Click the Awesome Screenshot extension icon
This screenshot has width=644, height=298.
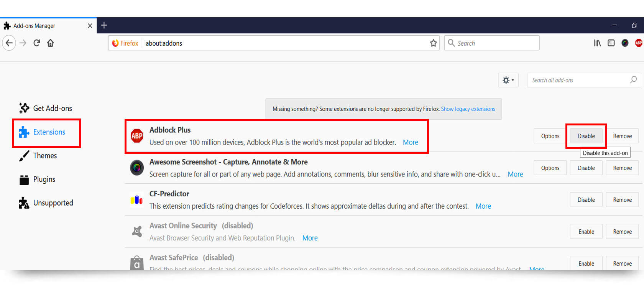point(137,168)
